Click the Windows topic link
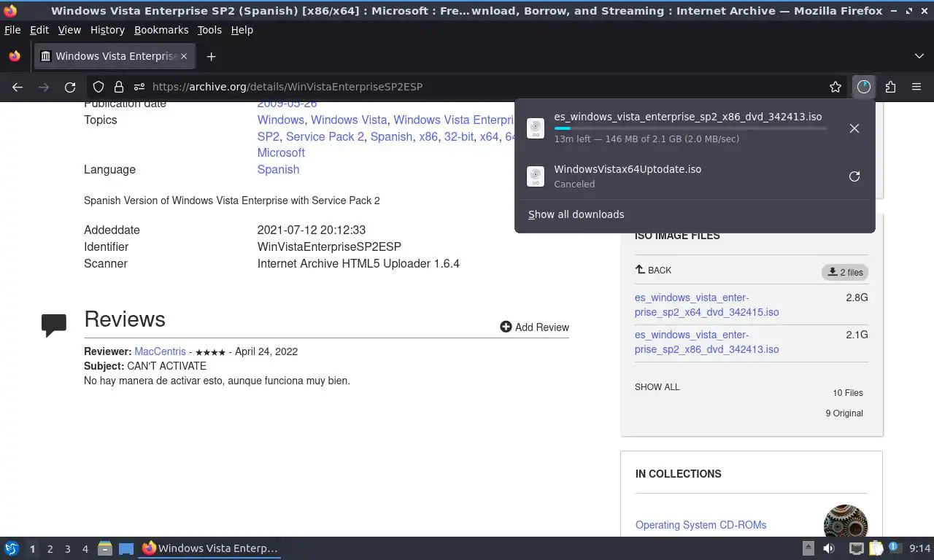This screenshot has height=560, width=934. pyautogui.click(x=281, y=120)
